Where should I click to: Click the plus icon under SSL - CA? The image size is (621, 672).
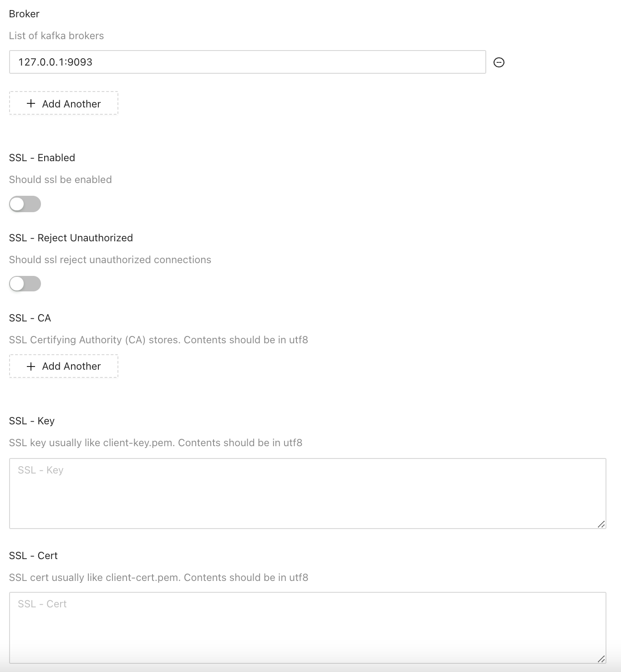coord(31,366)
